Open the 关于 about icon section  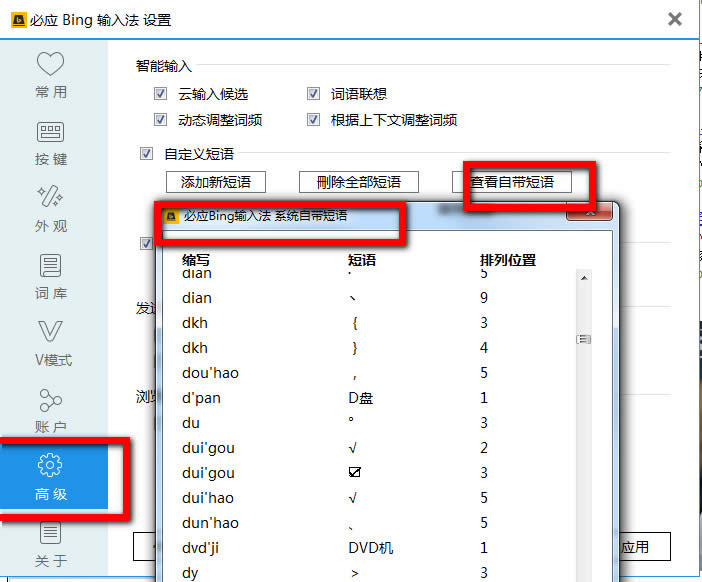pos(51,545)
